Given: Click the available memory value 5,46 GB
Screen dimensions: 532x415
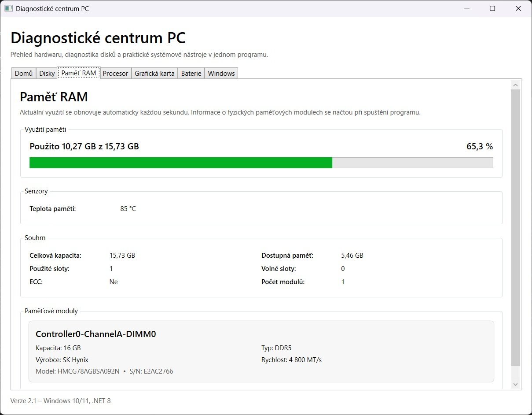Looking at the screenshot, I should pos(352,256).
